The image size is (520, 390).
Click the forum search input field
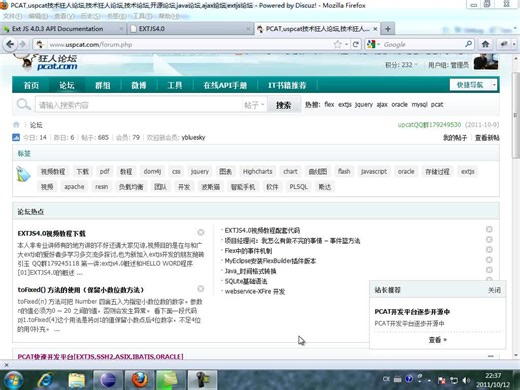pyautogui.click(x=139, y=105)
